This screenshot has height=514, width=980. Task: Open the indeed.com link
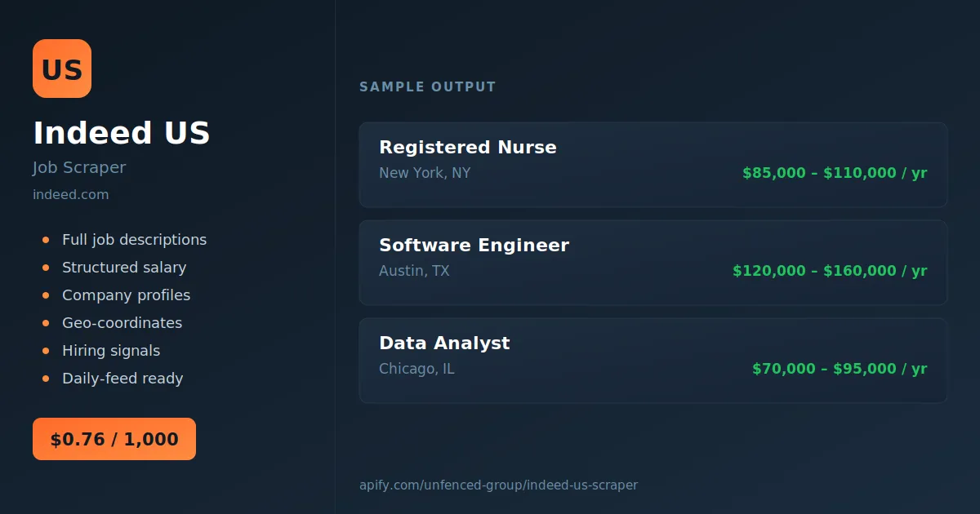click(70, 194)
